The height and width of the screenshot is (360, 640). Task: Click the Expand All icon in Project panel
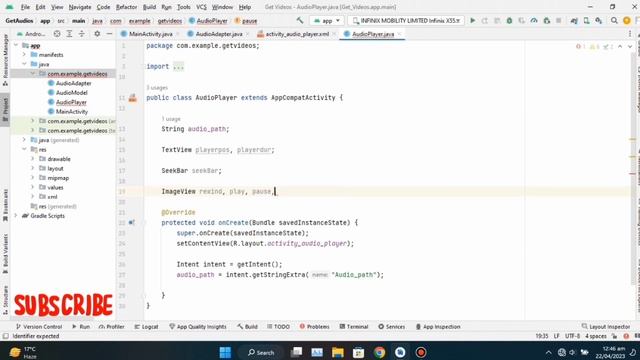coord(69,34)
